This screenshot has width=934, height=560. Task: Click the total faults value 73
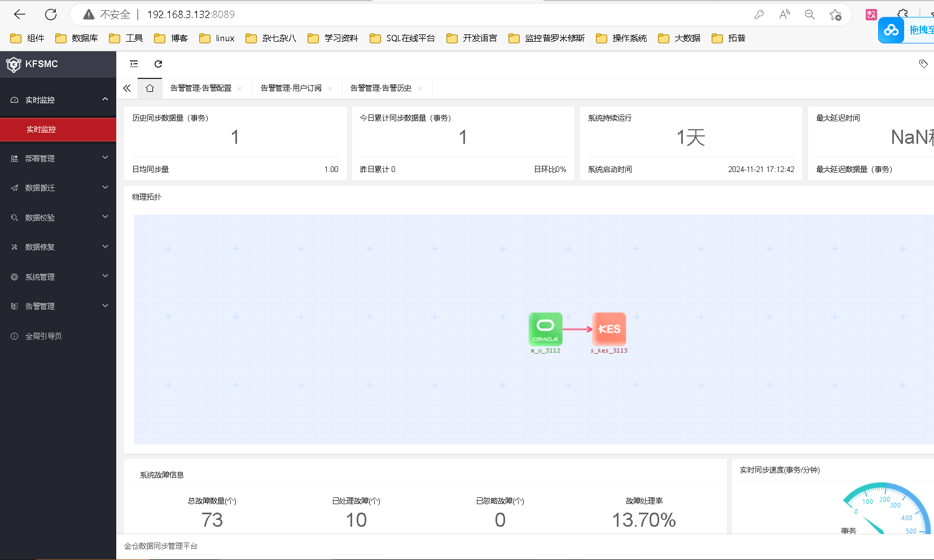pyautogui.click(x=212, y=520)
